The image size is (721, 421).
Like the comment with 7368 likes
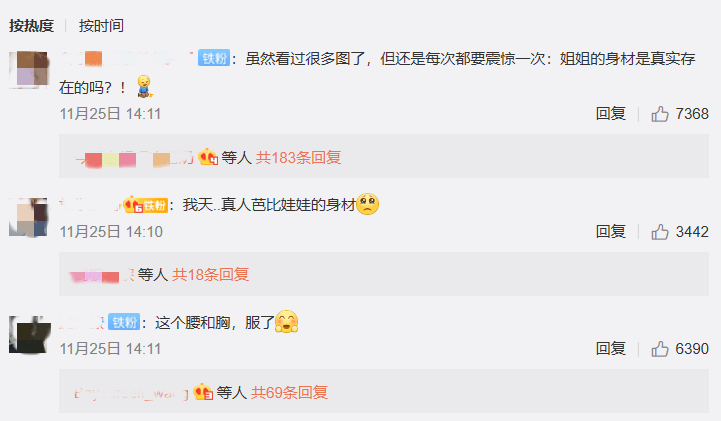point(660,114)
